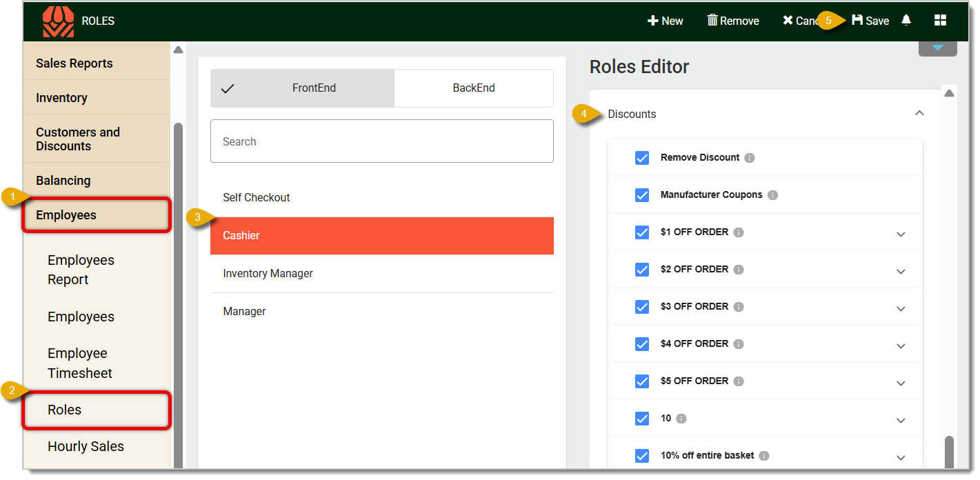Viewport: 980px width, 480px height.
Task: Select the Manager role
Action: (x=382, y=312)
